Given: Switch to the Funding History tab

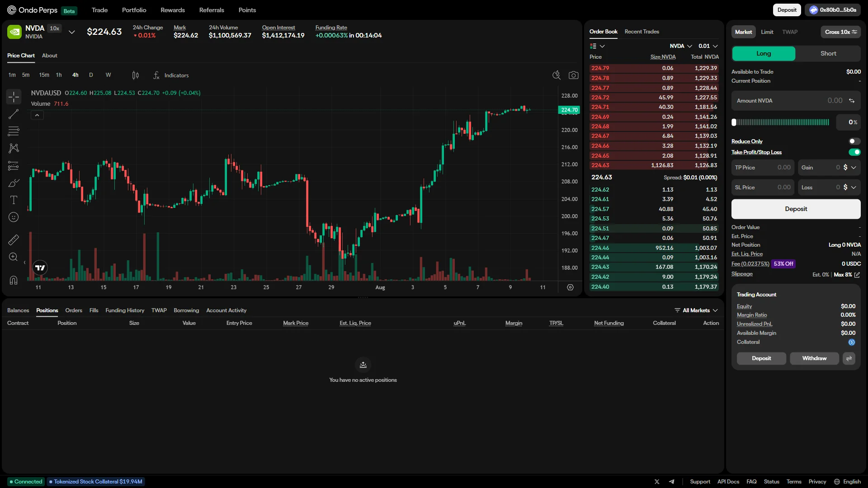Looking at the screenshot, I should pos(125,310).
